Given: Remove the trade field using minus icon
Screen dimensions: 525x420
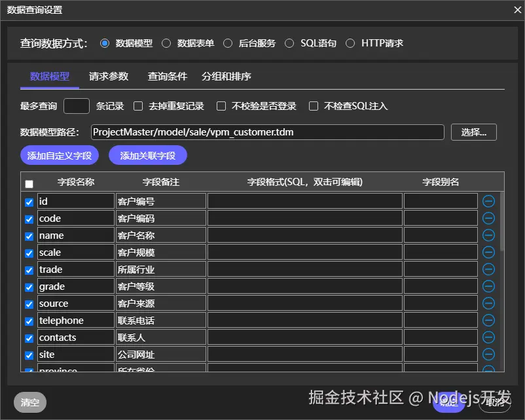Looking at the screenshot, I should pos(488,269).
